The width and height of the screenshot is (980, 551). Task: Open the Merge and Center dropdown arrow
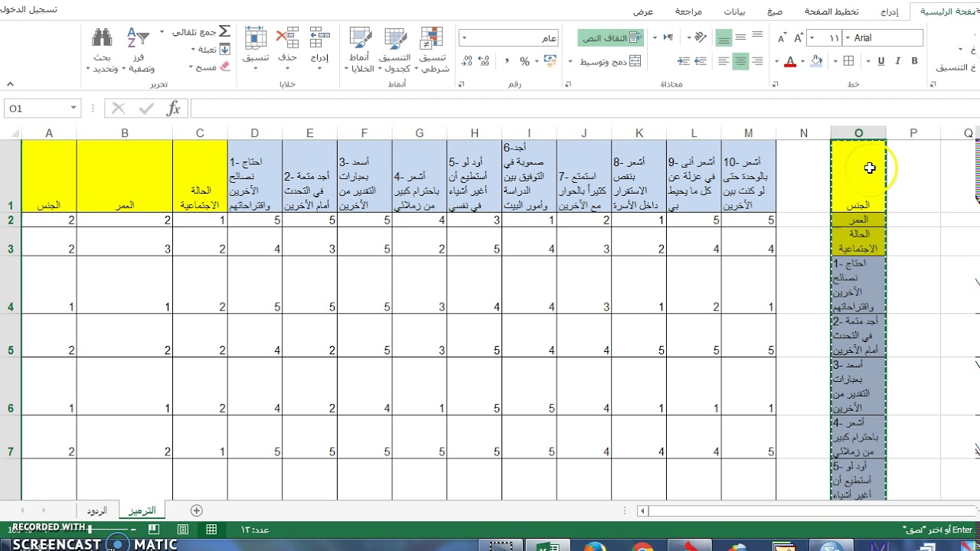click(570, 61)
